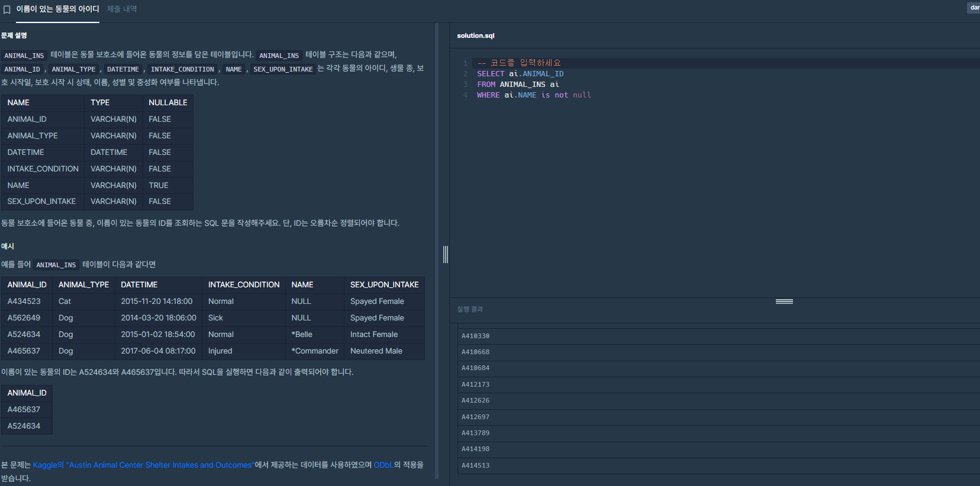Click the SEX_UPON_INTAKE row in the schema table

tap(97, 202)
